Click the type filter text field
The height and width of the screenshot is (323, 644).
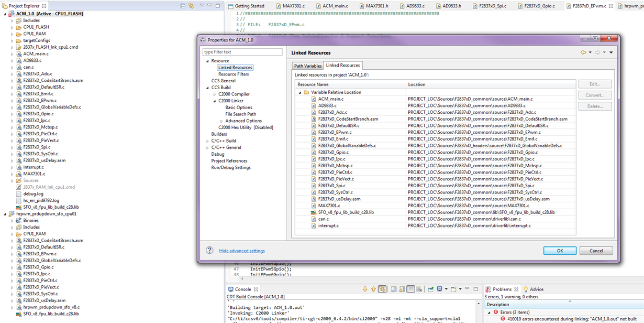(242, 52)
